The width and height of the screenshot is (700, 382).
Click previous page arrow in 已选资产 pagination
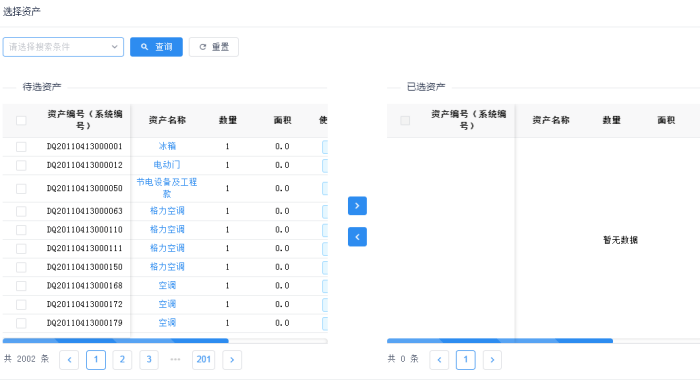coord(439,360)
